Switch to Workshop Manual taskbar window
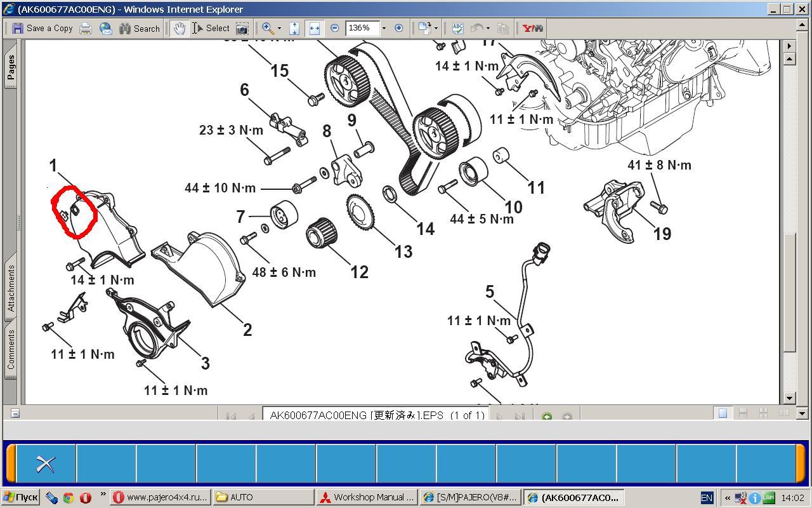The image size is (812, 508). (367, 497)
